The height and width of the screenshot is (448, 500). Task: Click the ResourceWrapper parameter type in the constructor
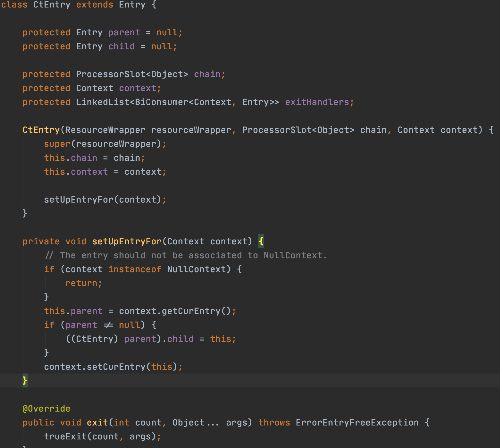tap(105, 130)
